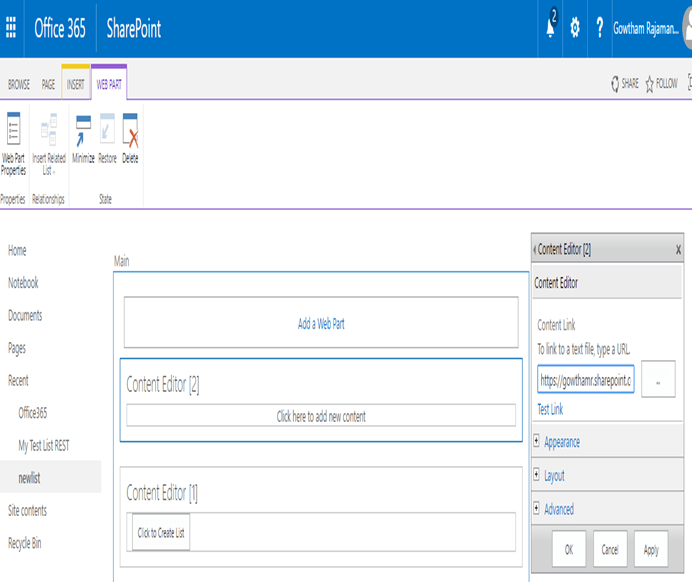Image resolution: width=692 pixels, height=582 pixels.
Task: Expand the Appearance section
Action: coord(562,442)
